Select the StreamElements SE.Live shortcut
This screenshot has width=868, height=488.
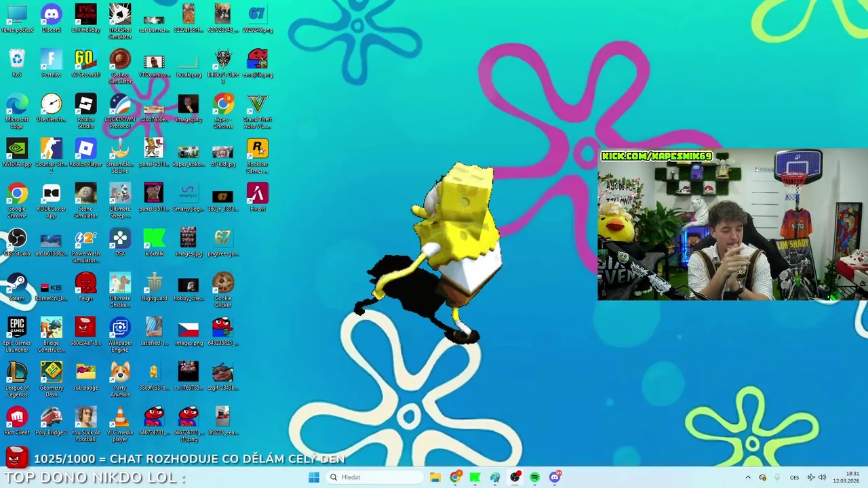[x=120, y=156]
